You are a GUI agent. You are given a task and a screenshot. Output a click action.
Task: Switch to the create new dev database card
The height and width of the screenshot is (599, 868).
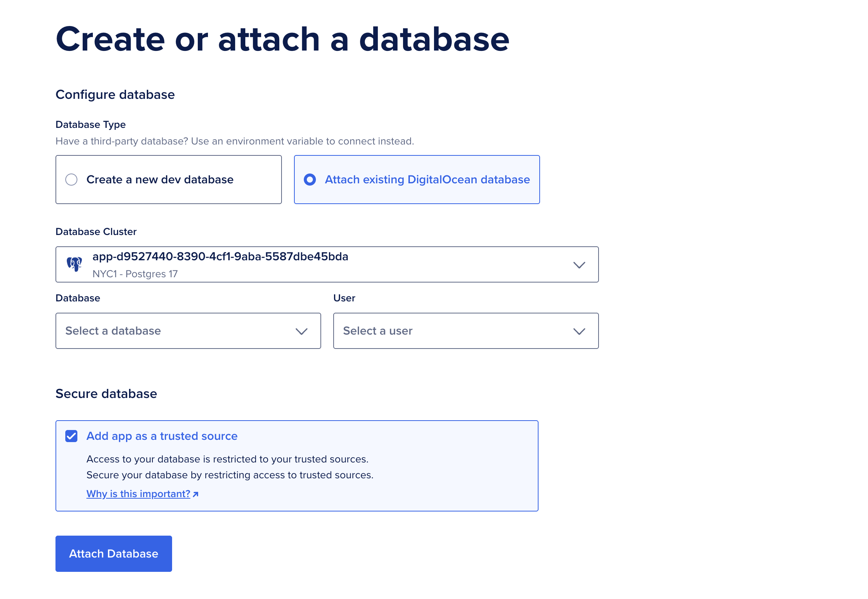tap(168, 180)
